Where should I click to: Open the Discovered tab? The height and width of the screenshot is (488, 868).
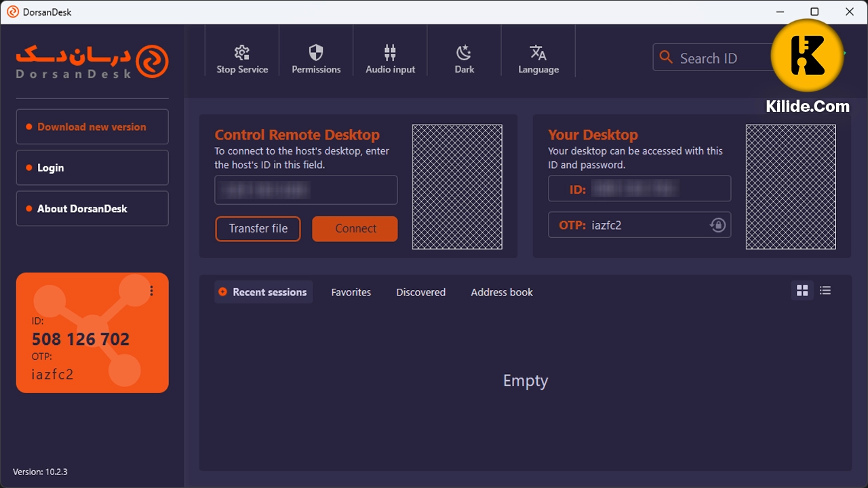point(420,292)
